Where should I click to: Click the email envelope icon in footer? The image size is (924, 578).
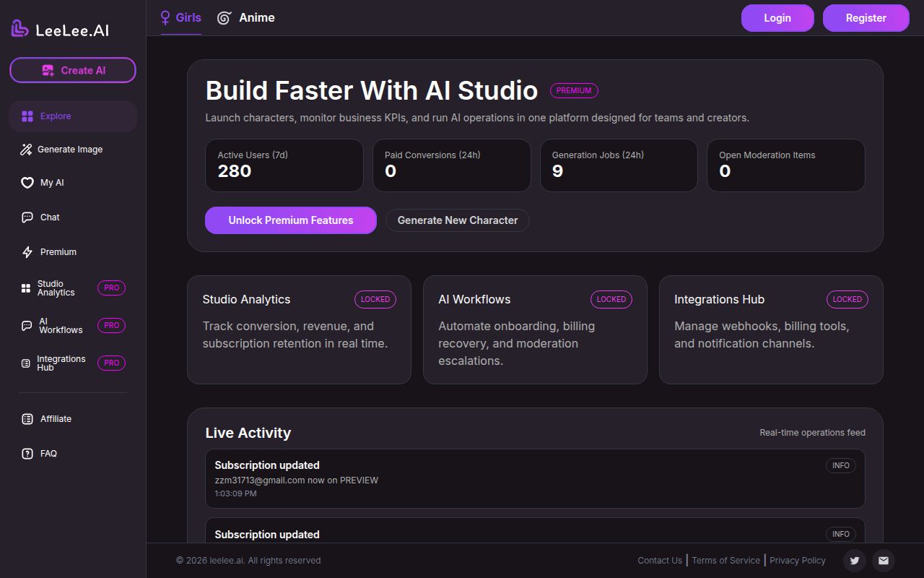883,560
